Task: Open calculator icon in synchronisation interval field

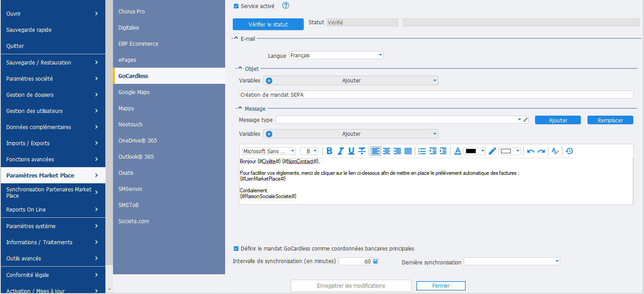Action: coord(375,261)
